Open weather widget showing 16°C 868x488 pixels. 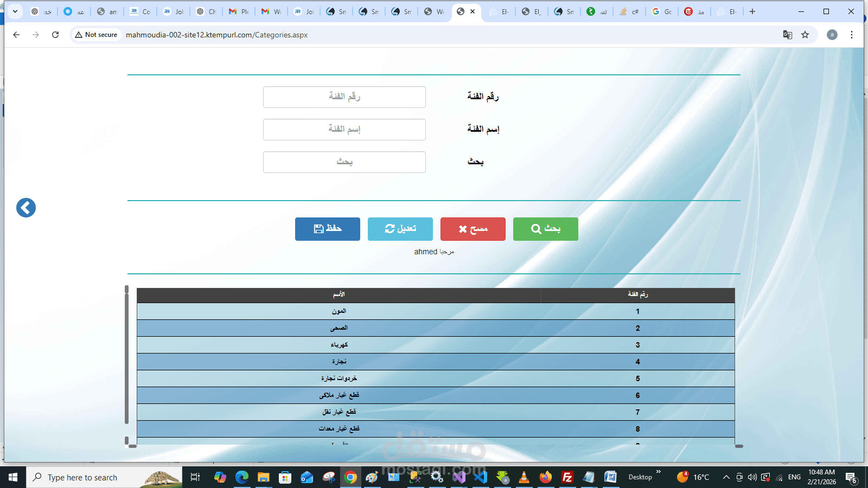coord(693,477)
